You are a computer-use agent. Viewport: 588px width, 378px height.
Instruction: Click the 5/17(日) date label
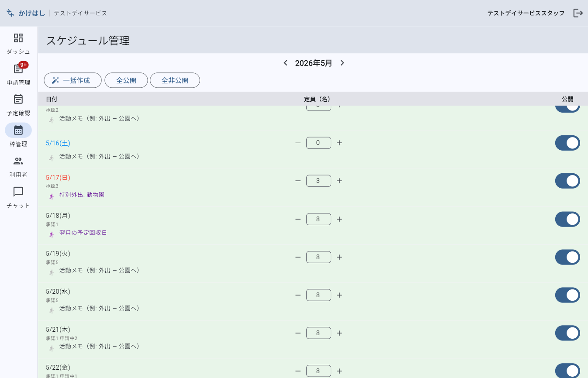[58, 178]
